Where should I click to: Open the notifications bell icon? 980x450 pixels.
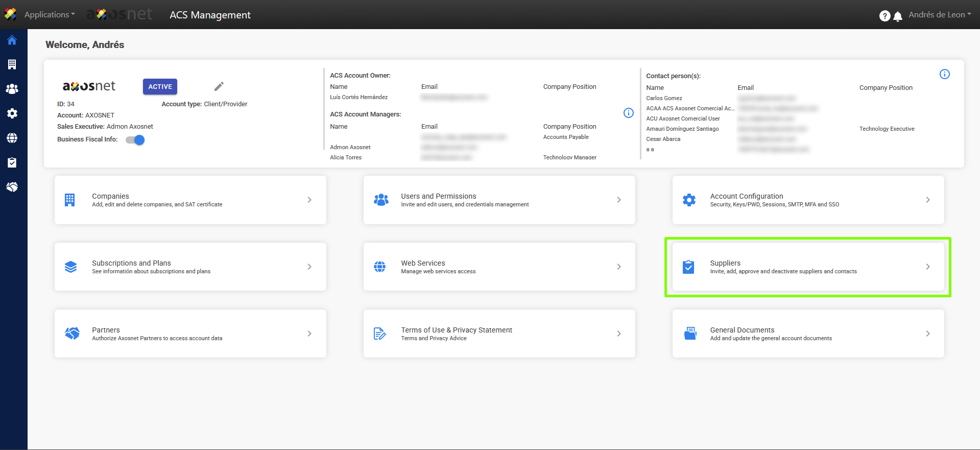tap(898, 16)
